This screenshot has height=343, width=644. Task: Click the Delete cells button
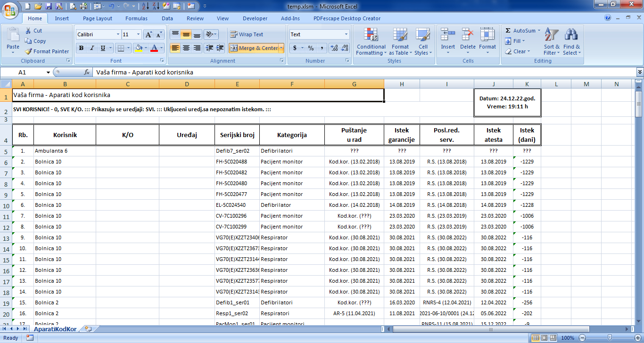coord(468,41)
